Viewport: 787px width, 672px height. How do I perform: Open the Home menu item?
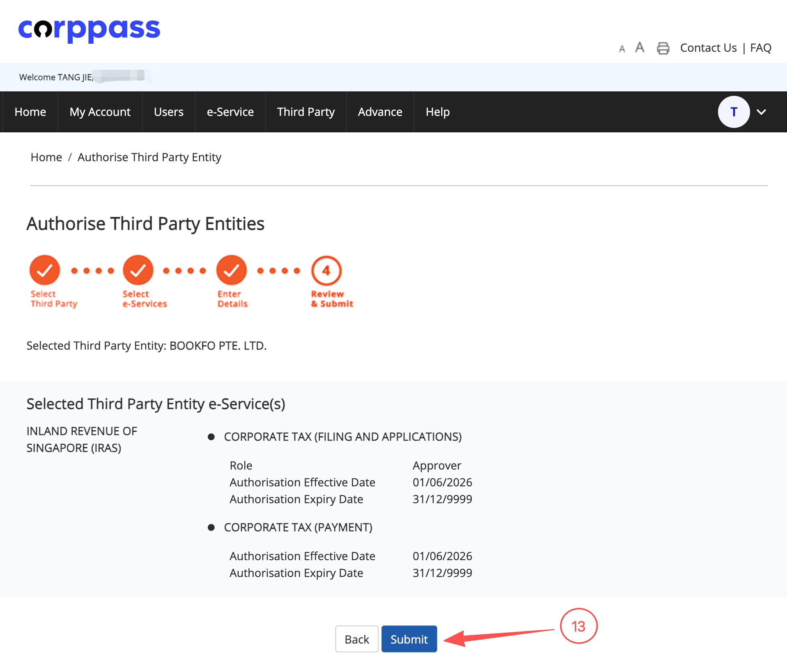(x=30, y=112)
